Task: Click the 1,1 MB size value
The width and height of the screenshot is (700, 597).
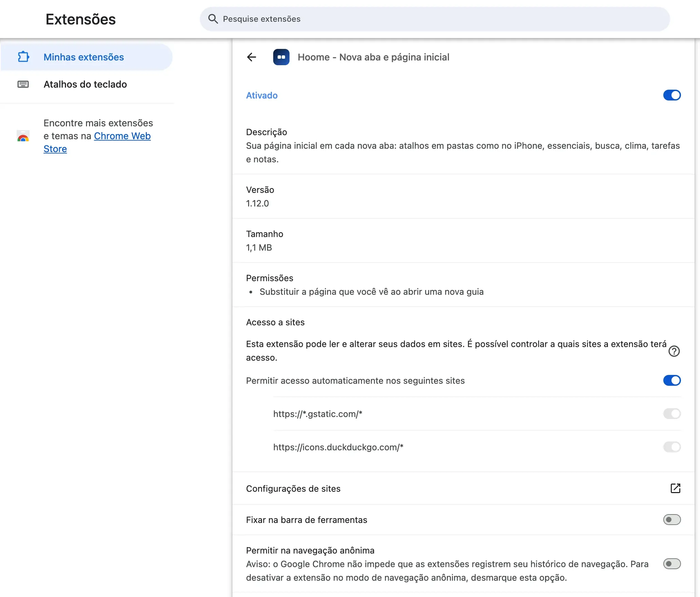Action: pos(259,248)
